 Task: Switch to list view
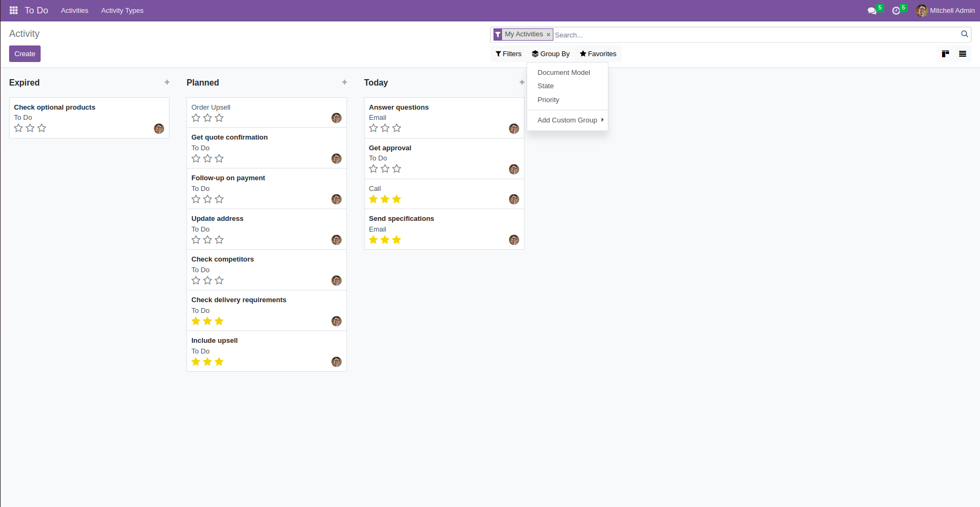(962, 53)
